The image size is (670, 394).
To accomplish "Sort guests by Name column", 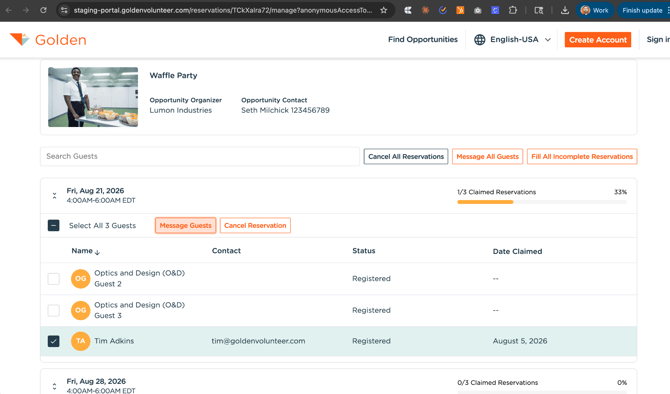I will 85,251.
